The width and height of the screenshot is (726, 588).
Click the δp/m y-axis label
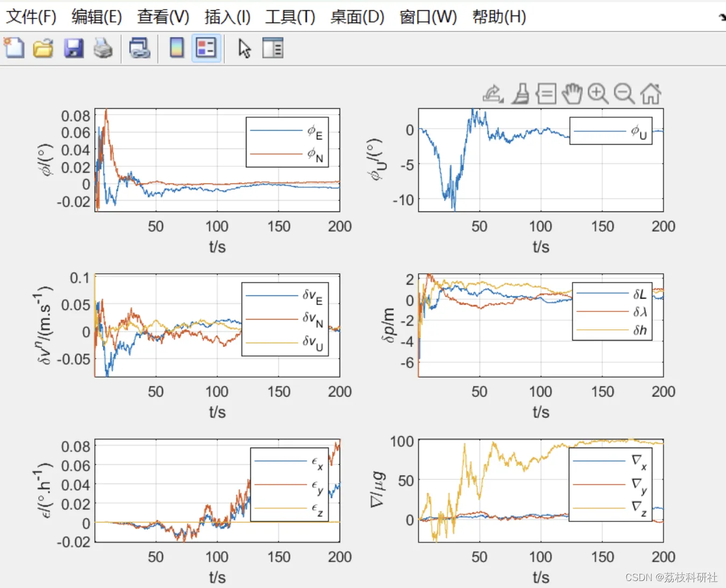[387, 325]
